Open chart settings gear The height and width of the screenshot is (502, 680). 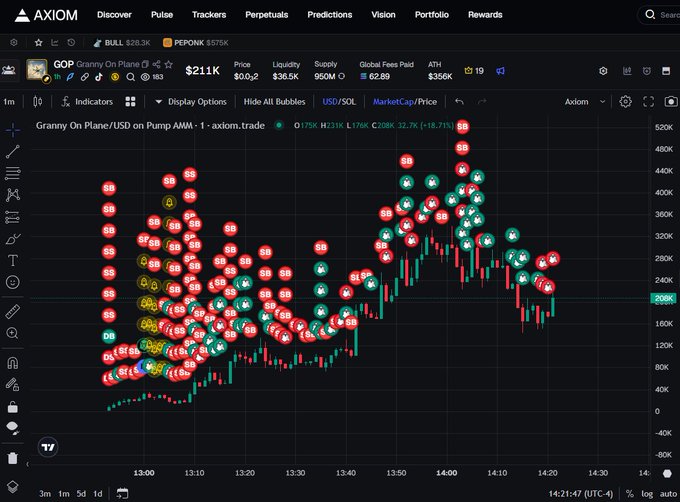coord(625,102)
